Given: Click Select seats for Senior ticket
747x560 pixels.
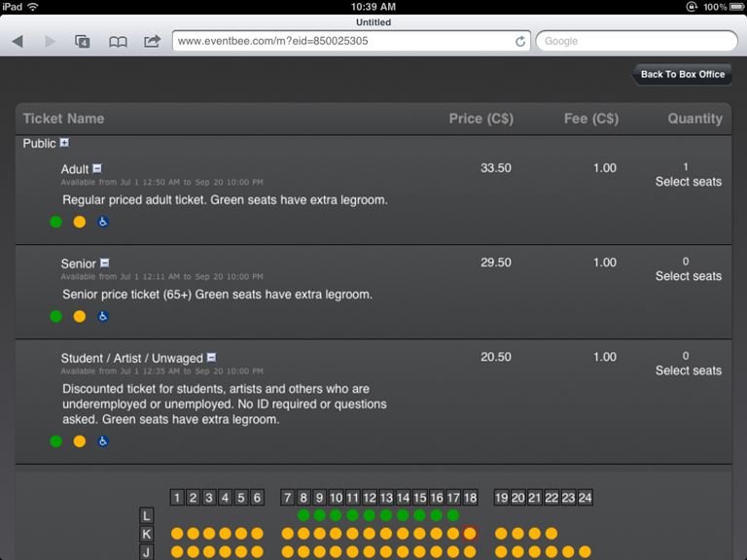Looking at the screenshot, I should click(688, 276).
